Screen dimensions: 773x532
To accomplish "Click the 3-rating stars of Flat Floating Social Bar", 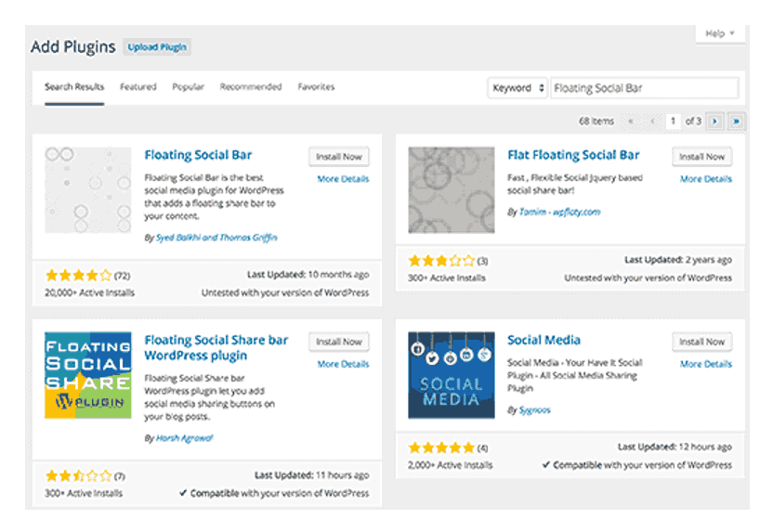I will pos(441,261).
